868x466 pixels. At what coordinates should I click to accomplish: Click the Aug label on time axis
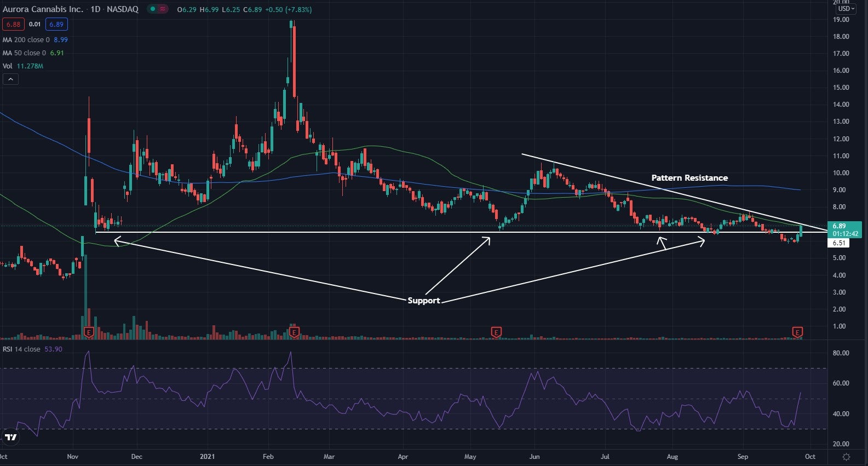(x=672, y=457)
